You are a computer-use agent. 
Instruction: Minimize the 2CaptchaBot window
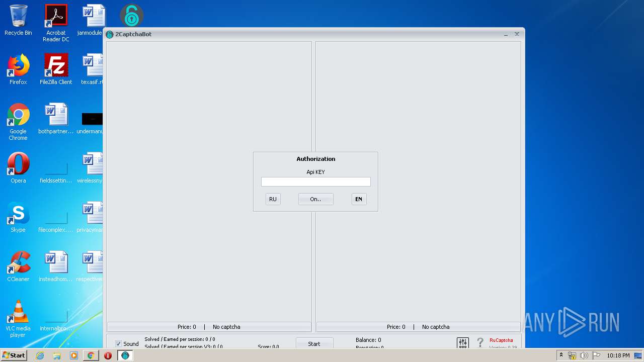point(506,34)
